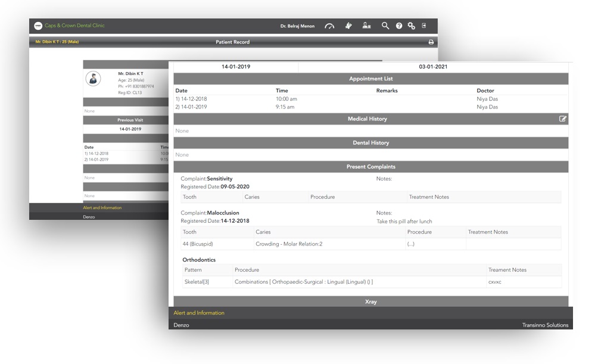Click Mr. Dibin K T's profile picture

93,79
